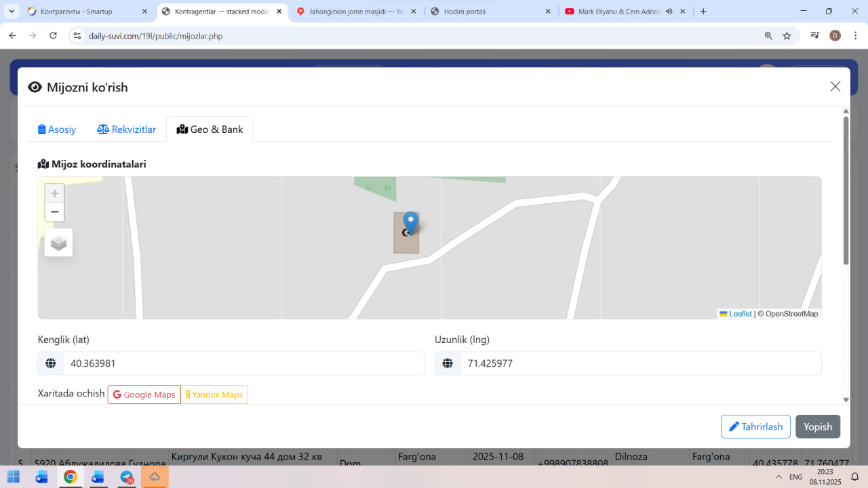Open the Windows Start menu
Viewport: 868px width, 488px height.
(x=13, y=476)
